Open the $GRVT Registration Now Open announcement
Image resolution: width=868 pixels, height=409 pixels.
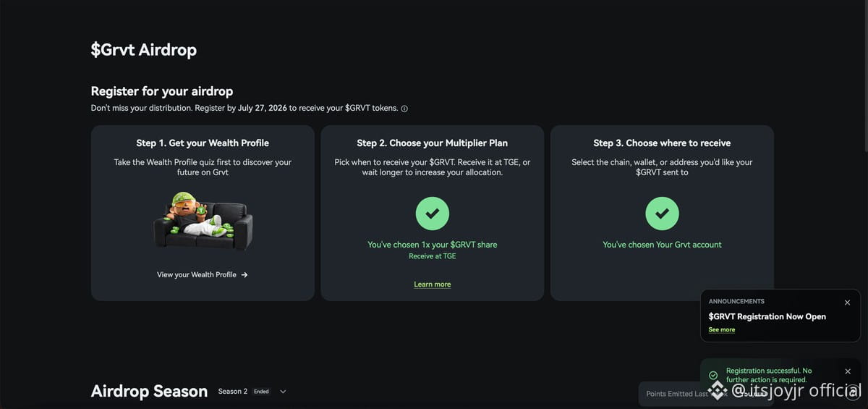[x=767, y=316]
